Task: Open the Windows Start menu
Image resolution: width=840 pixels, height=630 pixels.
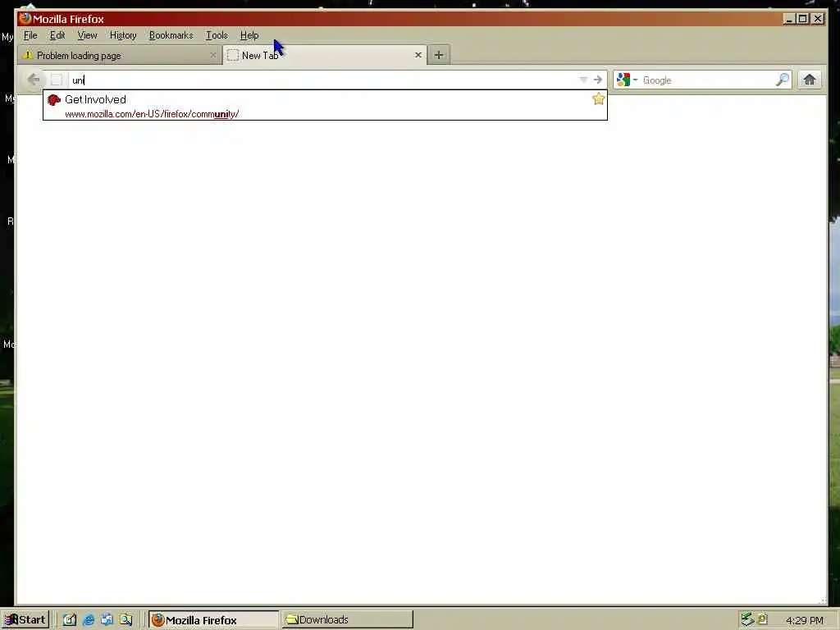Action: pyautogui.click(x=25, y=620)
